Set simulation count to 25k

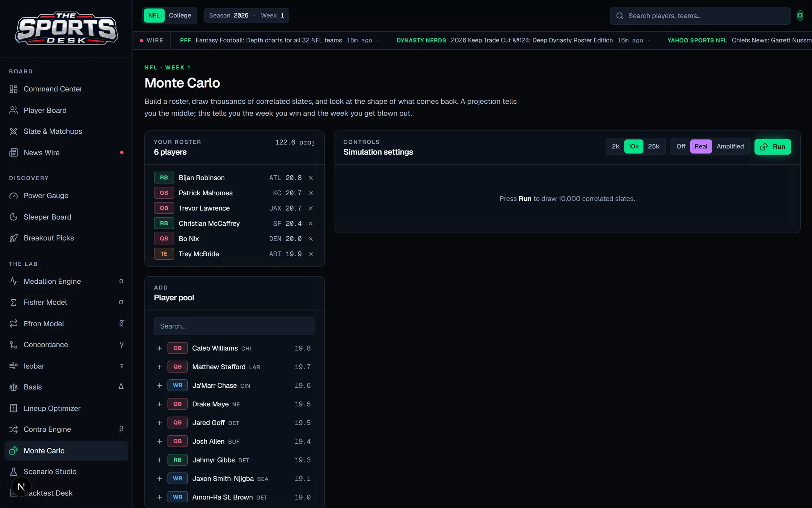[x=653, y=146]
